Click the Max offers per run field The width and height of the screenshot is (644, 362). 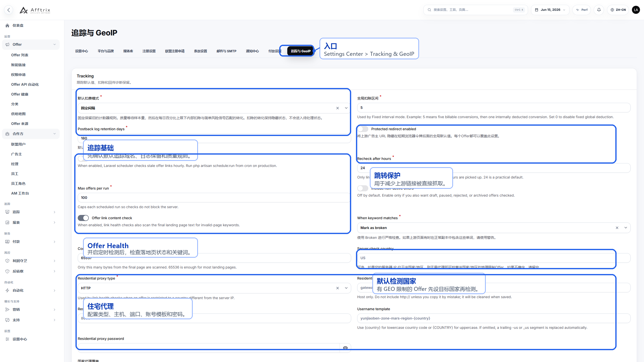pos(214,198)
